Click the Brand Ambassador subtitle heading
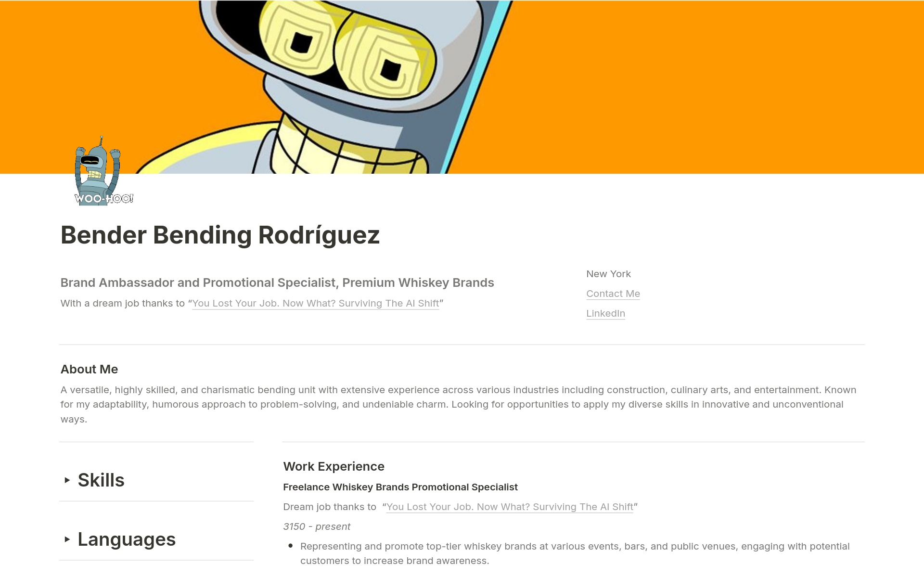Screen dimensions: 924x577 pos(277,282)
